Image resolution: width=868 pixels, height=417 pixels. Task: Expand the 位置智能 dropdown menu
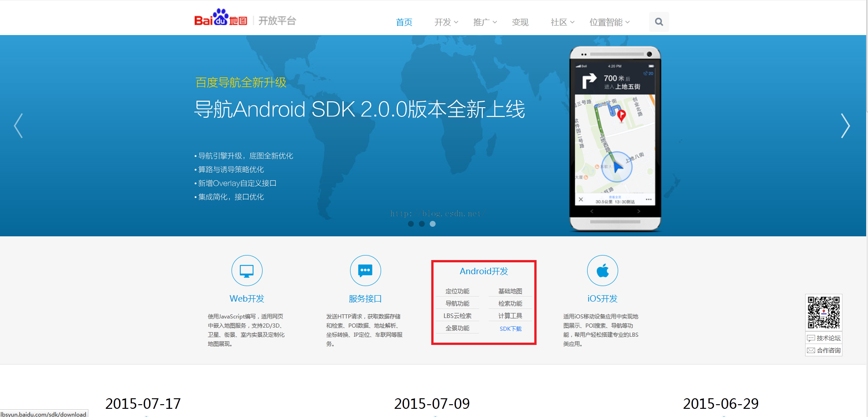click(x=610, y=22)
